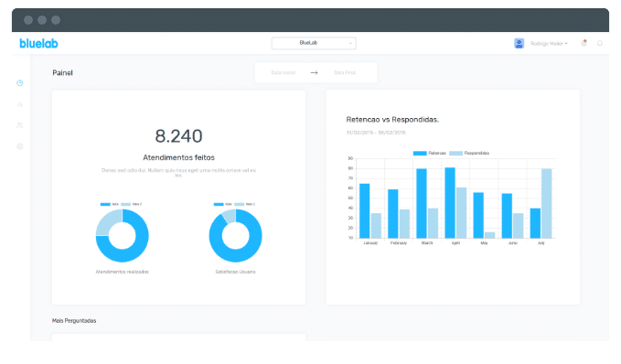
Task: Click the user avatar picture
Action: pyautogui.click(x=519, y=43)
